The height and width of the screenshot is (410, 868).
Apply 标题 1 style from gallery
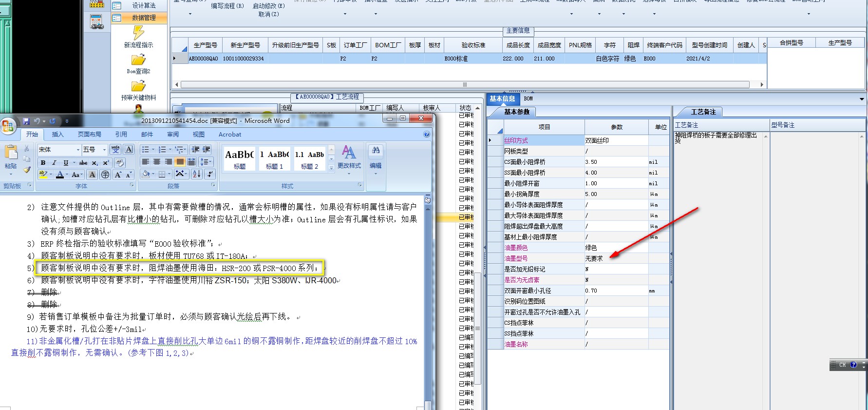click(275, 159)
